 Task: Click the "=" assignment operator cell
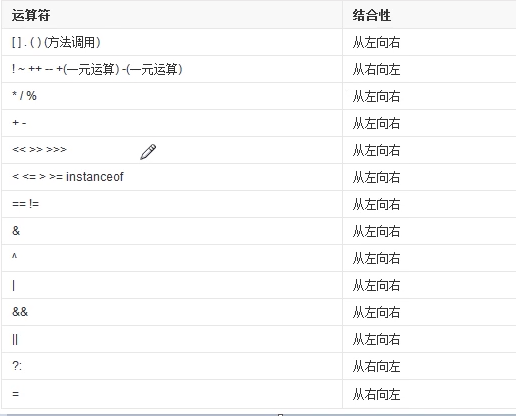point(172,394)
